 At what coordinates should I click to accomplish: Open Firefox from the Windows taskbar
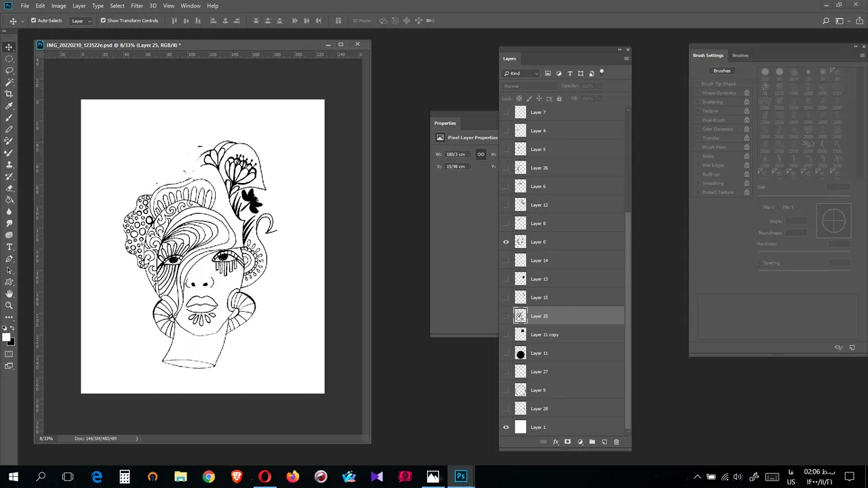click(293, 476)
